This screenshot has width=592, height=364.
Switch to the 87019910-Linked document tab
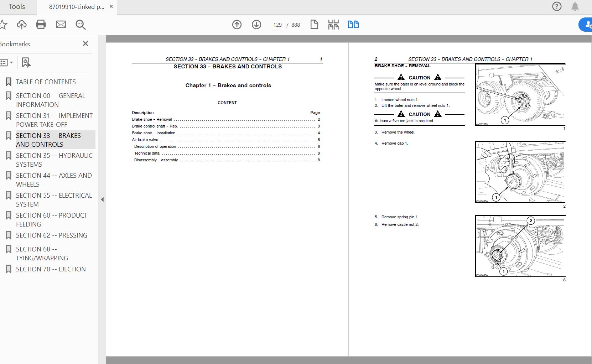coord(76,7)
